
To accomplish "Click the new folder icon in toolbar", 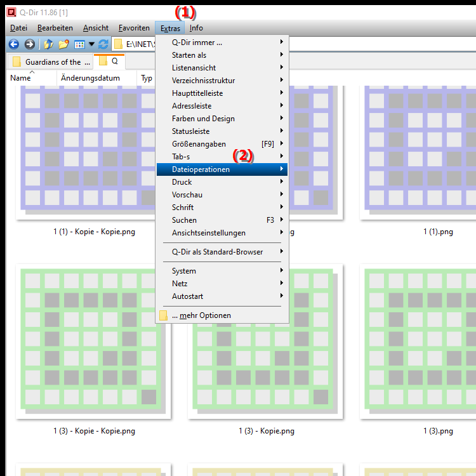I will 63,44.
